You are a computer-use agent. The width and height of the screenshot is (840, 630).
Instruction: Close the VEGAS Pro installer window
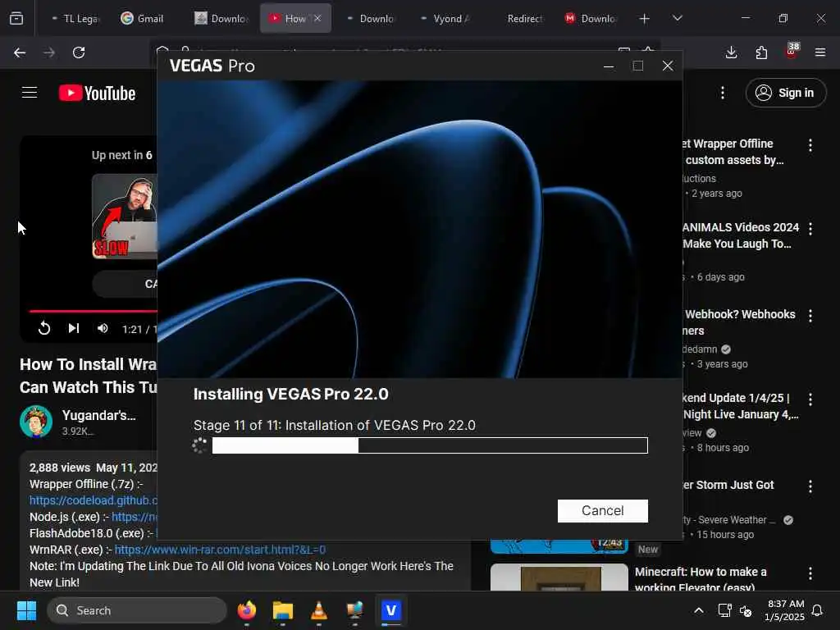click(668, 66)
